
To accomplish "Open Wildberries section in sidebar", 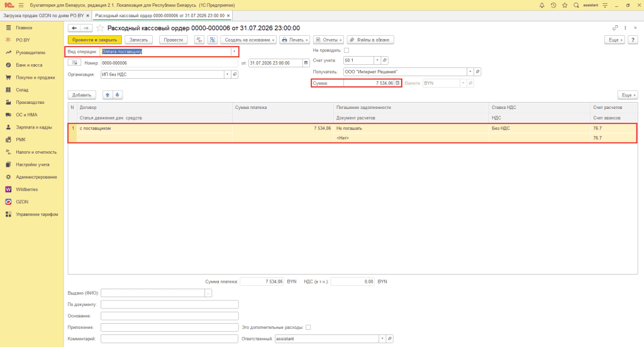I will tap(26, 190).
